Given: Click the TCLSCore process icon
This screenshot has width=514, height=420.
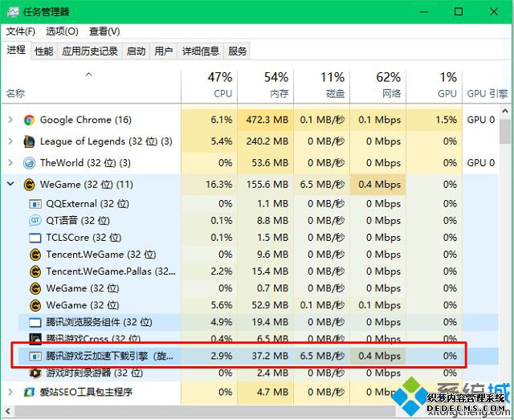Looking at the screenshot, I should [x=35, y=238].
